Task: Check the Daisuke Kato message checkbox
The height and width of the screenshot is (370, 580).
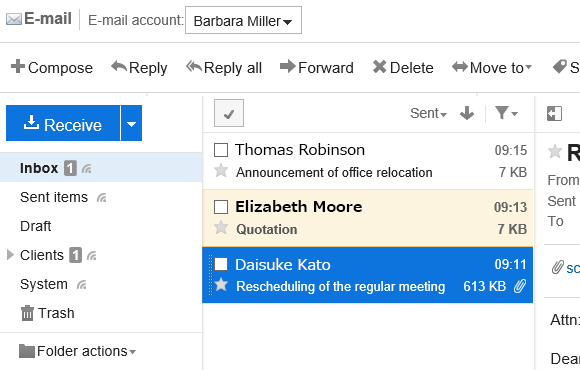Action: click(x=221, y=265)
